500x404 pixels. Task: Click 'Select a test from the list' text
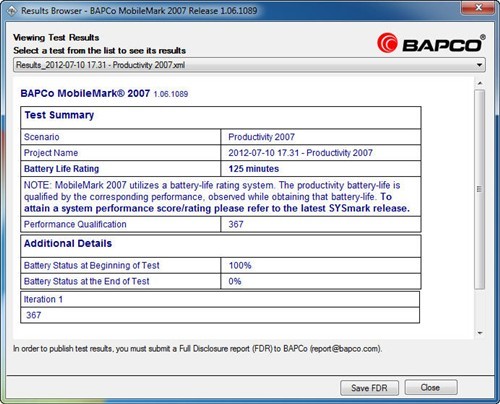(99, 51)
